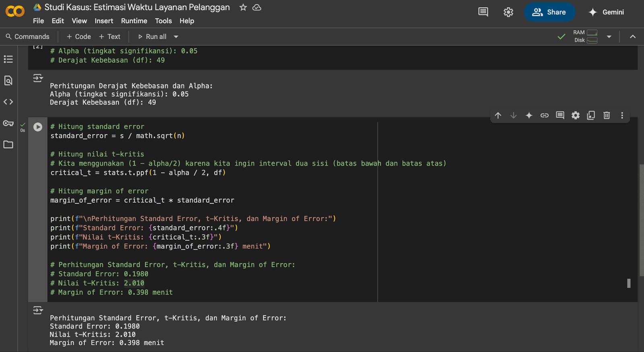Open the Secrets key panel

coord(8,124)
